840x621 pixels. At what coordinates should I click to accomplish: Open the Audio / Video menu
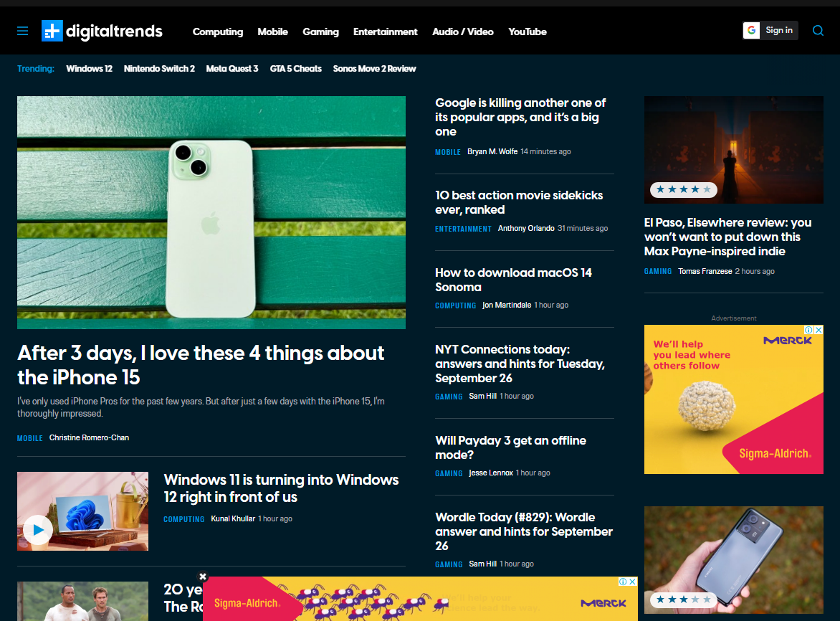click(463, 32)
